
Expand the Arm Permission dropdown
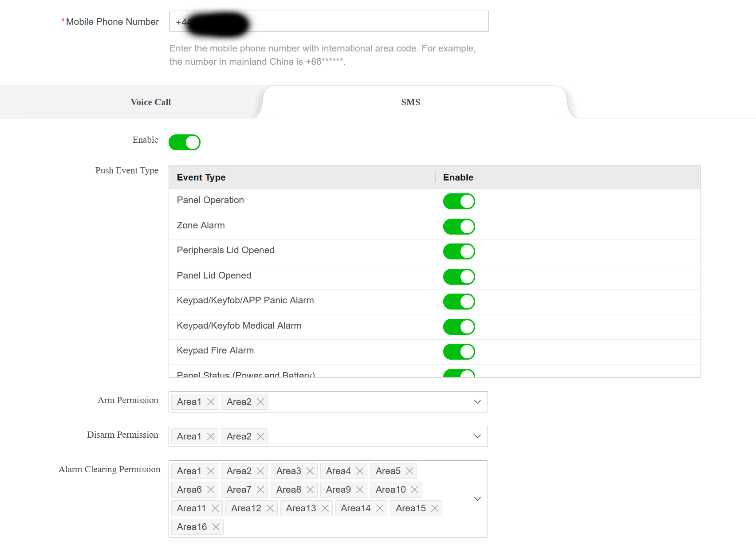click(x=477, y=402)
